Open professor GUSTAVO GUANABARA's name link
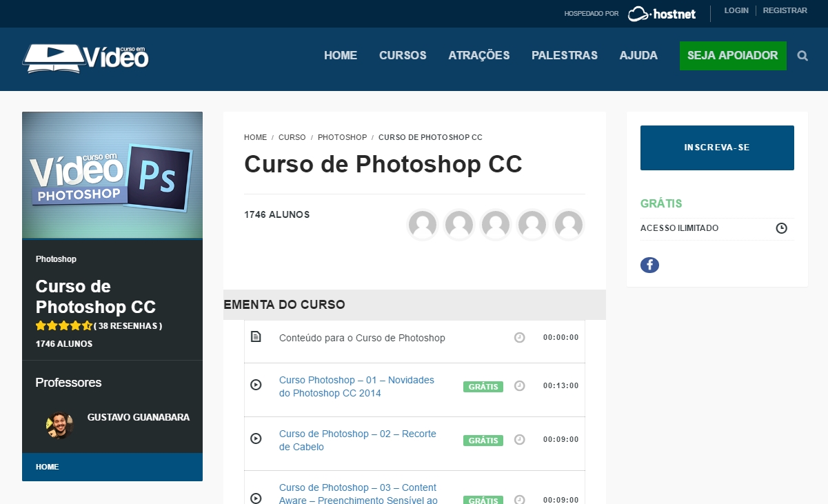Screen dimensions: 828x504 pyautogui.click(x=139, y=418)
